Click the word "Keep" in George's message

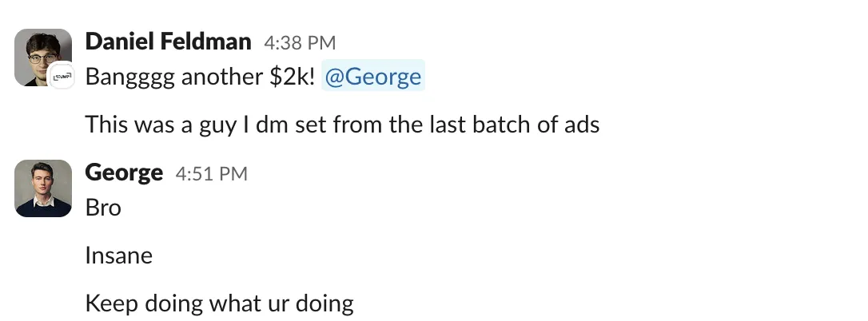109,303
